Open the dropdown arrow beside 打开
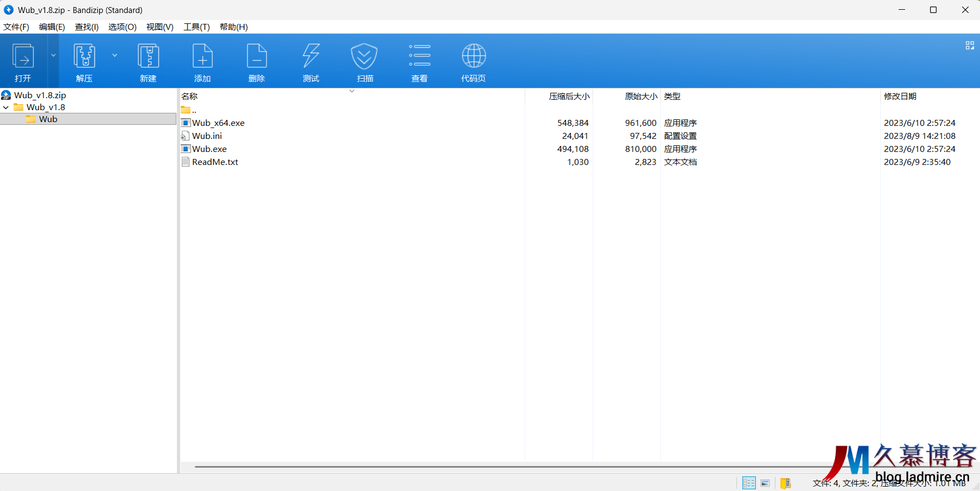This screenshot has width=980, height=491. (53, 55)
